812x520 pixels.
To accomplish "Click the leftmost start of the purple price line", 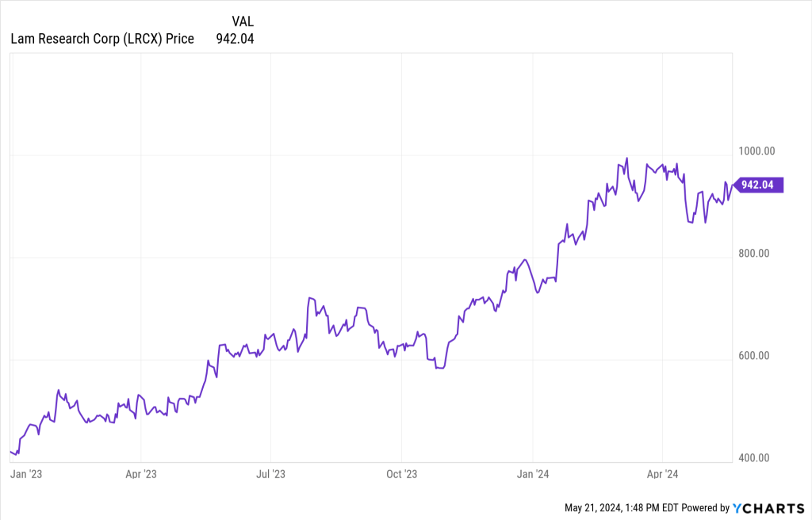I will (x=10, y=451).
